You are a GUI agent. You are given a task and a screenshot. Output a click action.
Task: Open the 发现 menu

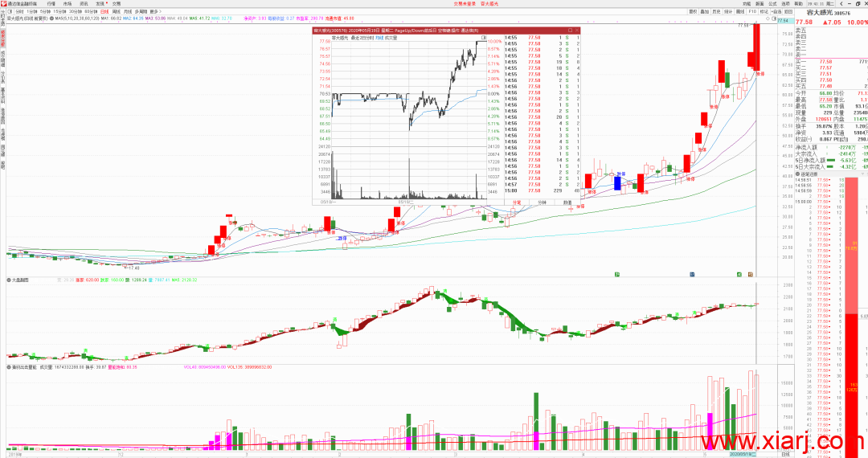[x=100, y=3]
